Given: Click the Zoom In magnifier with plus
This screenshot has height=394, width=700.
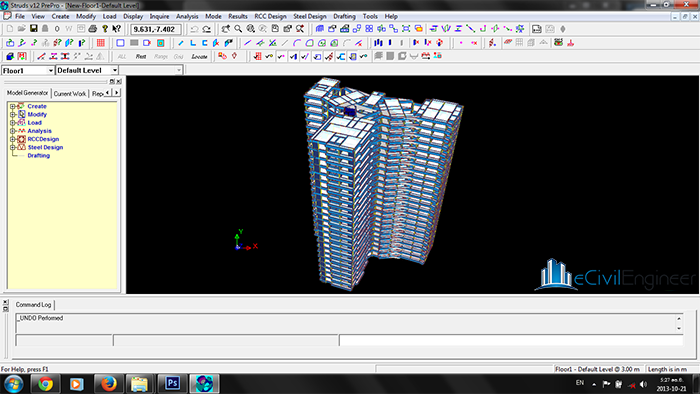Looking at the screenshot, I should point(250,29).
